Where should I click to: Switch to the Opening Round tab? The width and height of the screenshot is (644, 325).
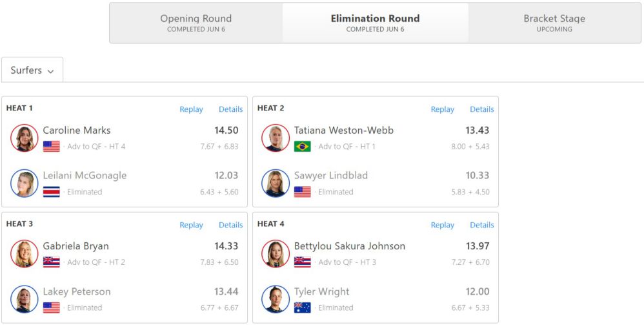196,23
